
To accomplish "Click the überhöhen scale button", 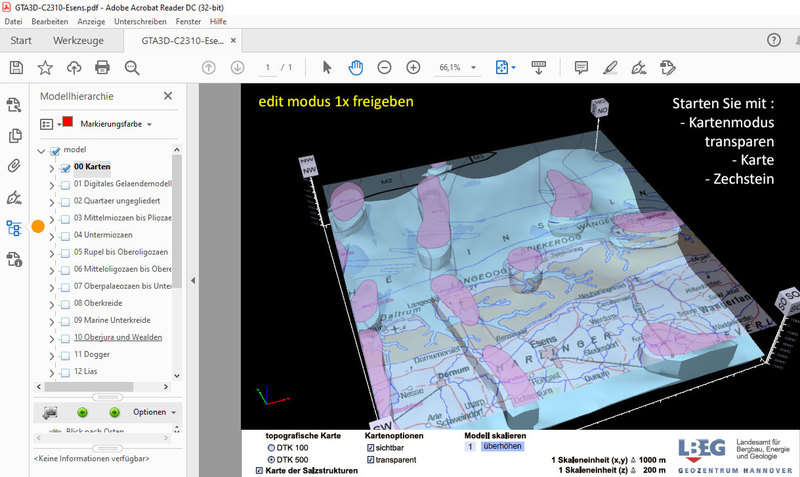I will [x=502, y=447].
